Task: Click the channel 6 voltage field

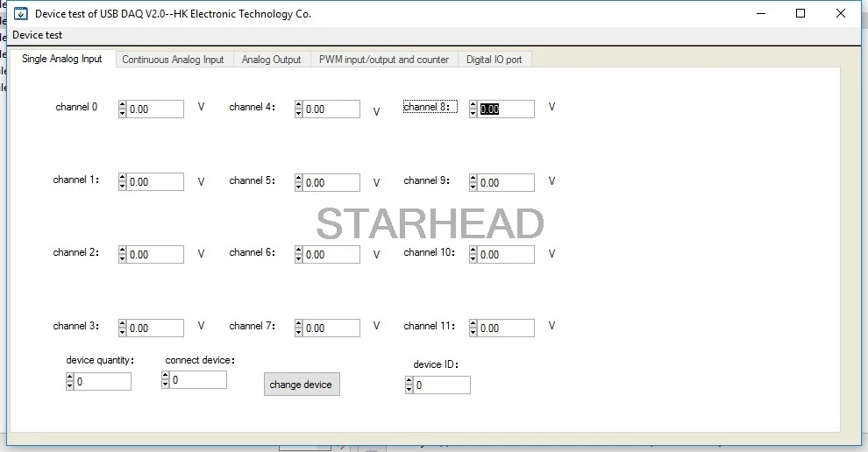Action: pos(331,255)
